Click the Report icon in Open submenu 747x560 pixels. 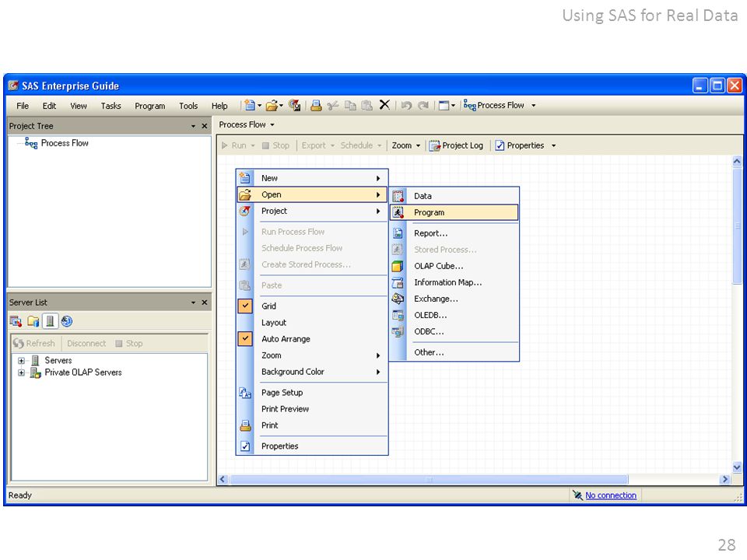[398, 233]
